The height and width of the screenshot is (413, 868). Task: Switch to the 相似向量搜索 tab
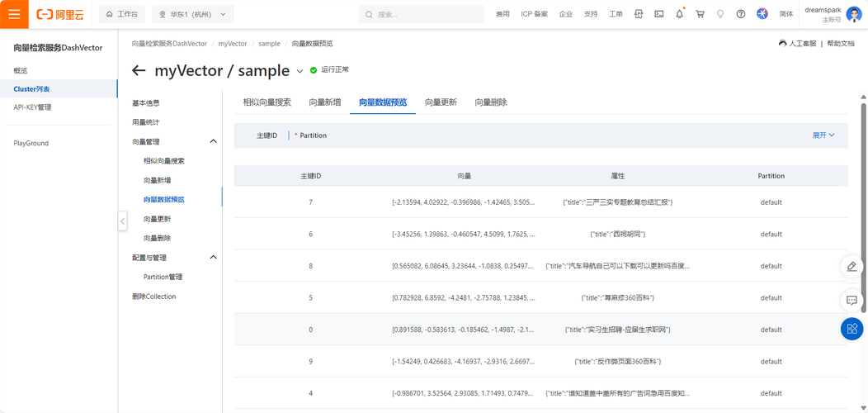[x=267, y=102]
